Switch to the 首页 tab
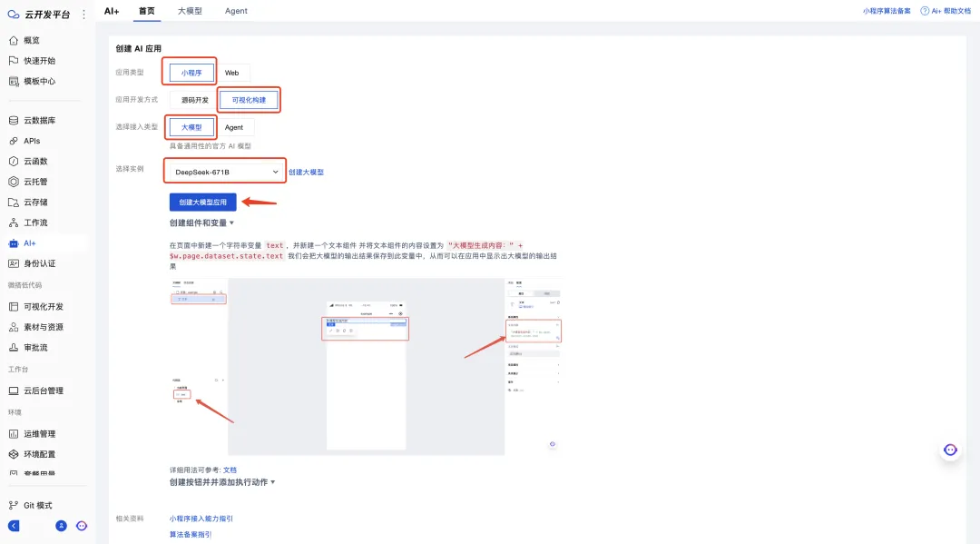980x544 pixels. click(x=147, y=11)
